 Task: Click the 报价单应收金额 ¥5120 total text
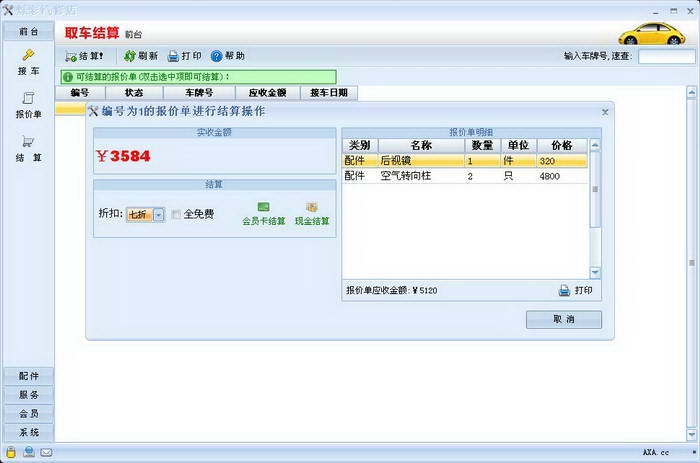tap(392, 291)
